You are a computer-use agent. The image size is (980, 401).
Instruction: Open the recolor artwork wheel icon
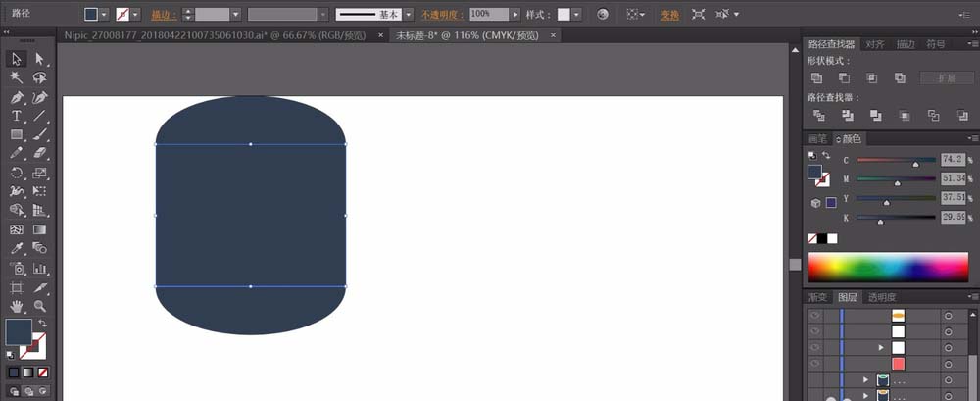click(x=603, y=14)
